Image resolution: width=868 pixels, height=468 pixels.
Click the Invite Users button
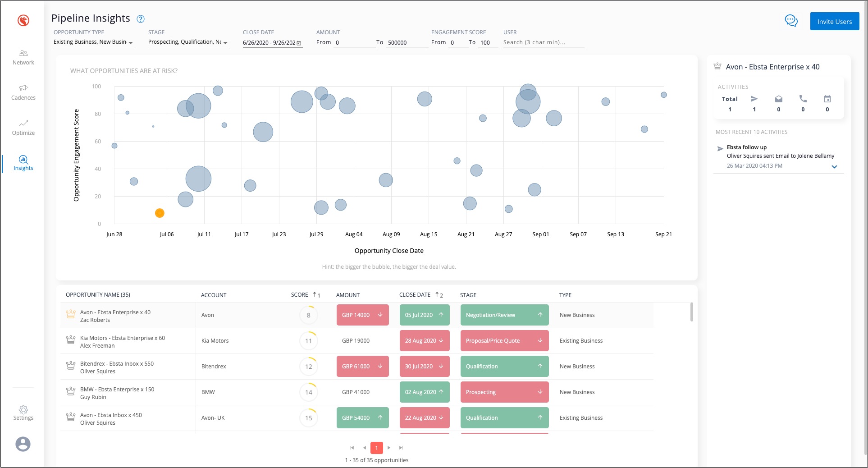point(834,22)
